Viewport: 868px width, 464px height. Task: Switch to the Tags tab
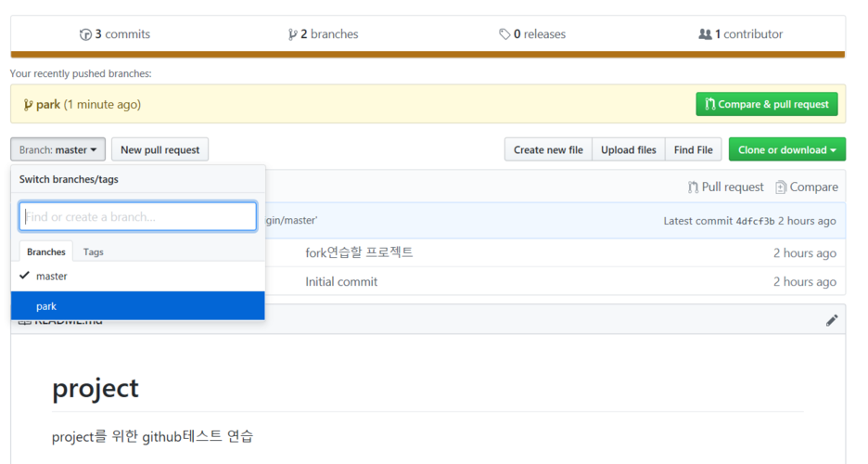coord(93,251)
